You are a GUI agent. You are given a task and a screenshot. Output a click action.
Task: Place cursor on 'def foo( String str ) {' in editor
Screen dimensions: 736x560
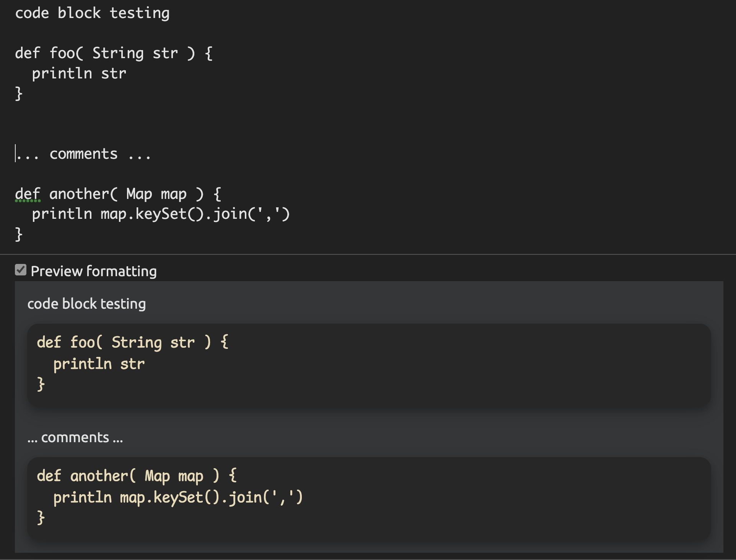(x=114, y=53)
